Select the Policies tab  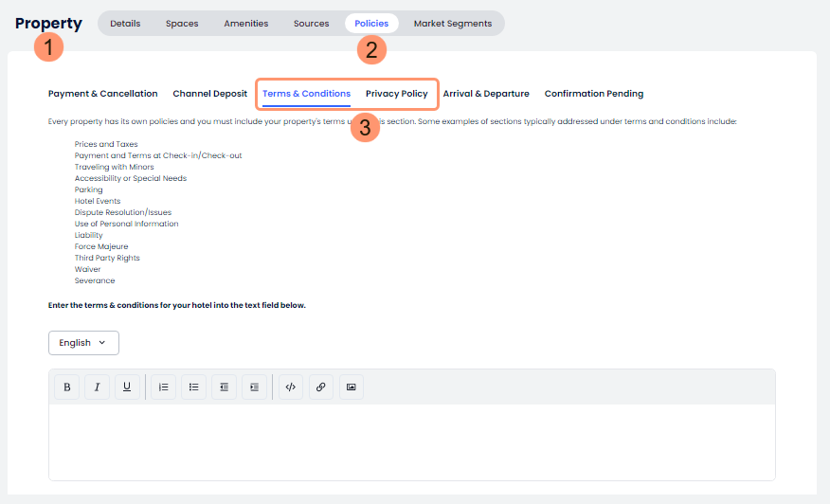[x=371, y=24]
